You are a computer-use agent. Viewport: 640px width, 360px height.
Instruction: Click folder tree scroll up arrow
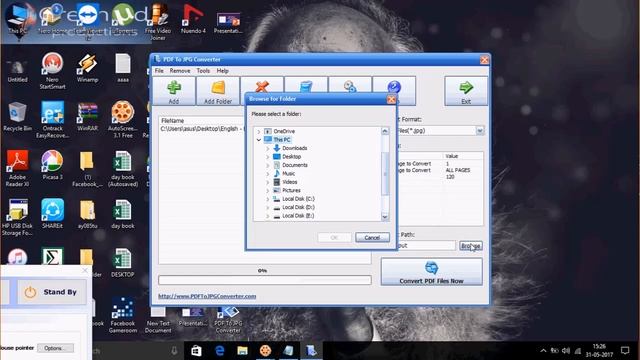(385, 131)
